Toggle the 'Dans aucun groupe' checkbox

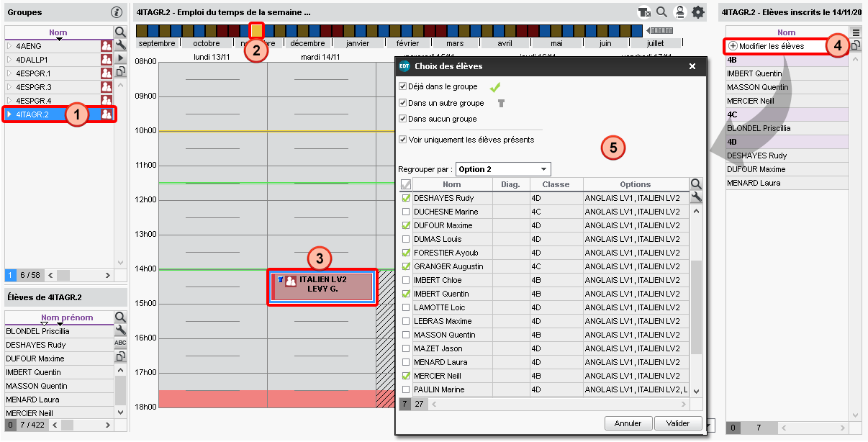tap(403, 119)
